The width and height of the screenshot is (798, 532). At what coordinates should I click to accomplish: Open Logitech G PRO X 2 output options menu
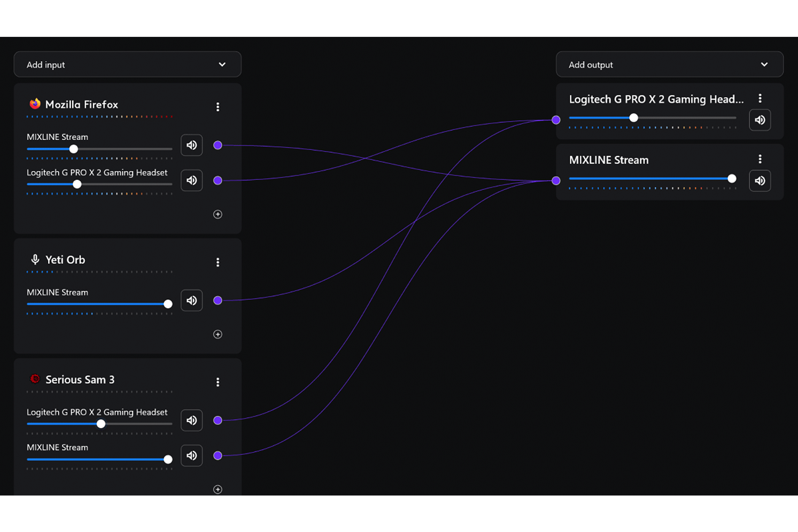(x=760, y=98)
